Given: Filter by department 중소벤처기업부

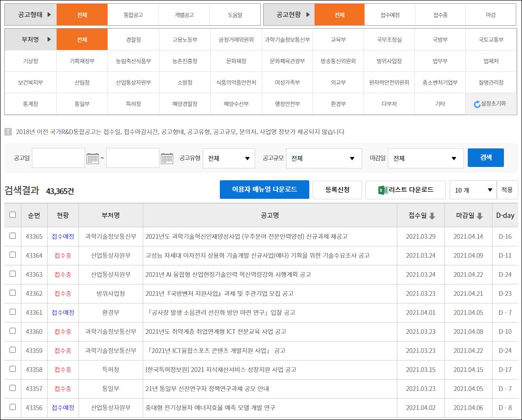Looking at the screenshot, I should 440,83.
